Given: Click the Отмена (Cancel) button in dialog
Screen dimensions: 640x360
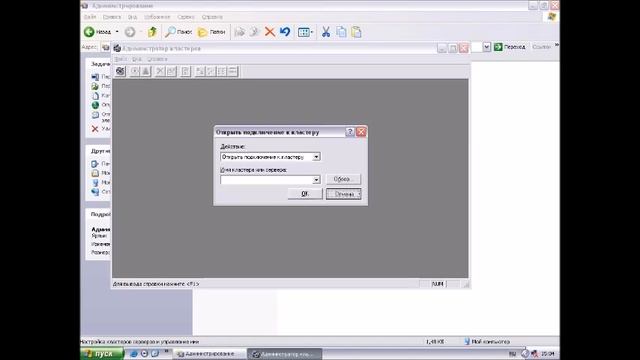Looking at the screenshot, I should 344,194.
